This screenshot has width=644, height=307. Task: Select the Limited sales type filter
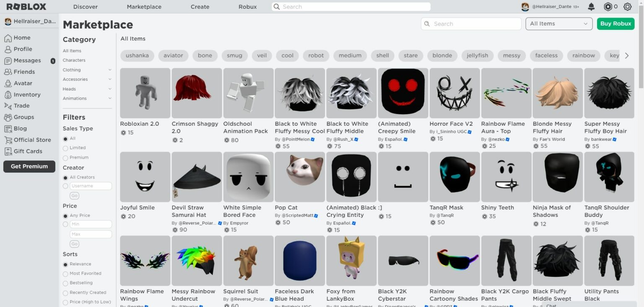click(65, 147)
